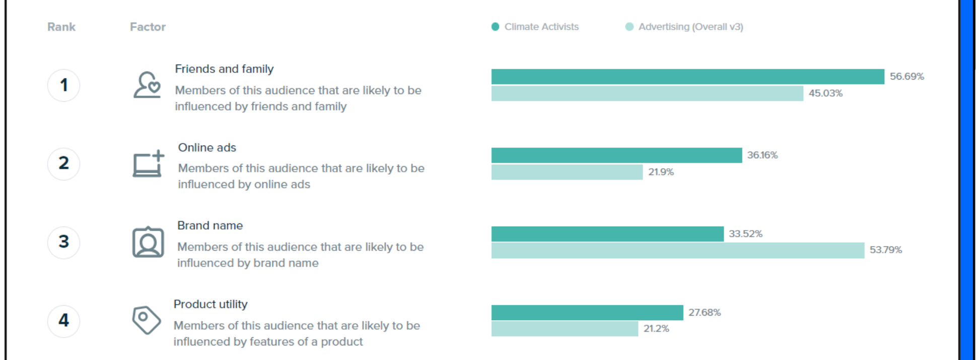This screenshot has width=980, height=360.
Task: Click the 56.69% Climate Activists bar
Action: pos(687,77)
